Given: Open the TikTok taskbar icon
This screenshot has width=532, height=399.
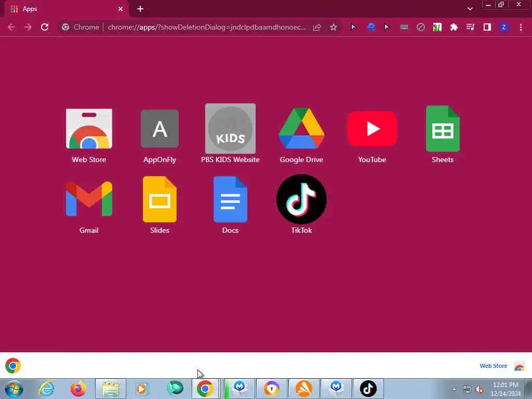Looking at the screenshot, I should (368, 389).
